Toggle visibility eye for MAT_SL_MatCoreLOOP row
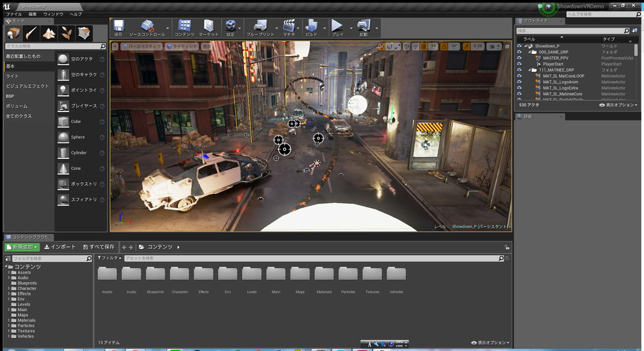Image resolution: width=644 pixels, height=351 pixels. pos(519,76)
